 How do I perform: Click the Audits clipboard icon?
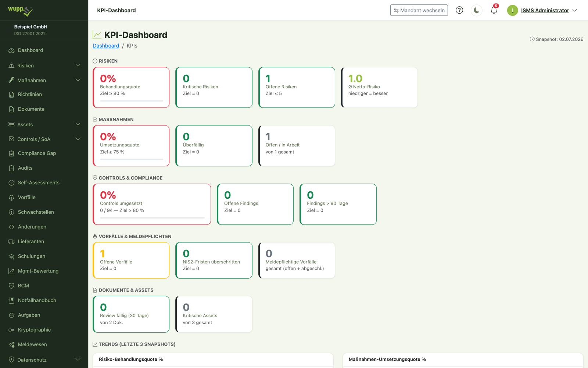coord(11,168)
